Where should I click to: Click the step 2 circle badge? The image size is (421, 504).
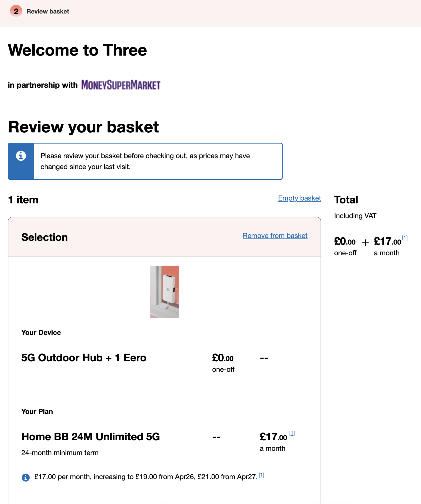point(16,11)
